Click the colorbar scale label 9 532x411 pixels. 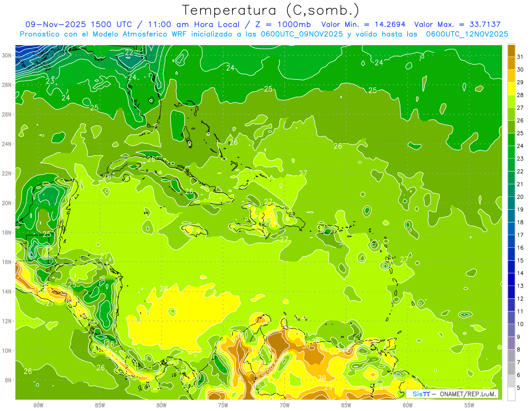pos(519,337)
